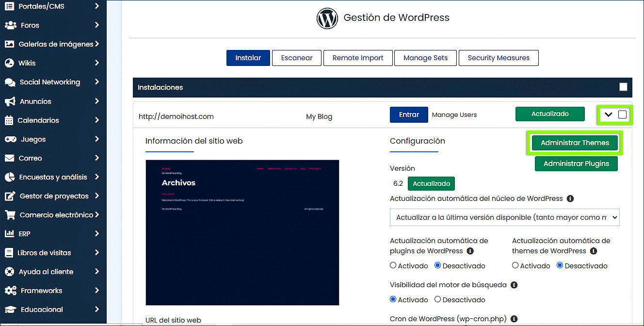Expand the Portales/CMS category arrow
This screenshot has width=644, height=326.
point(97,6)
